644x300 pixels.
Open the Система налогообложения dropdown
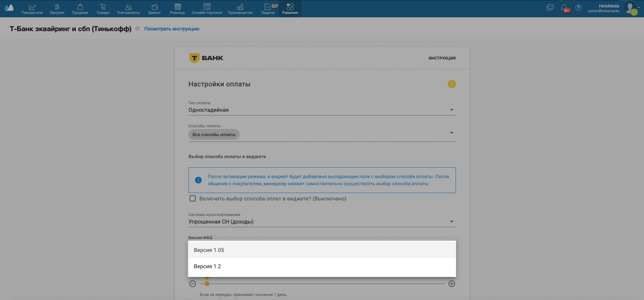[451, 222]
